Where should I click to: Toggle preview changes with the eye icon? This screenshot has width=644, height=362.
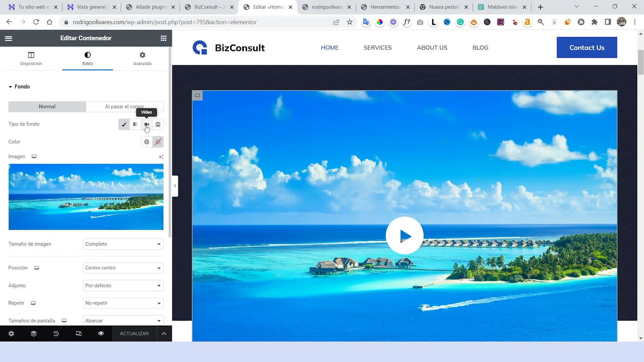click(101, 333)
